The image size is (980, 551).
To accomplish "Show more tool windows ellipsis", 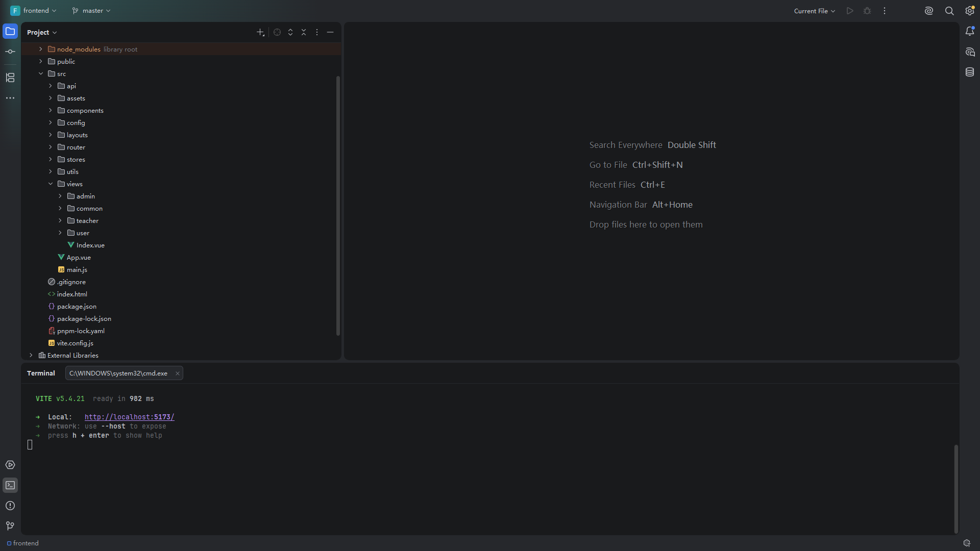I will (x=10, y=98).
